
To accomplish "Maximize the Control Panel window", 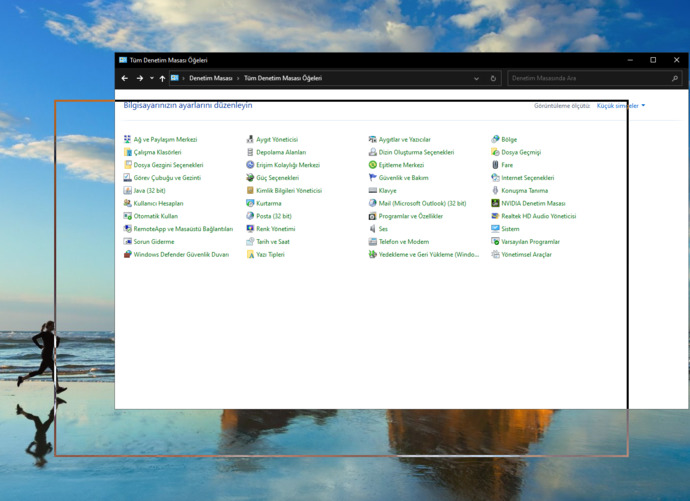I will point(653,60).
